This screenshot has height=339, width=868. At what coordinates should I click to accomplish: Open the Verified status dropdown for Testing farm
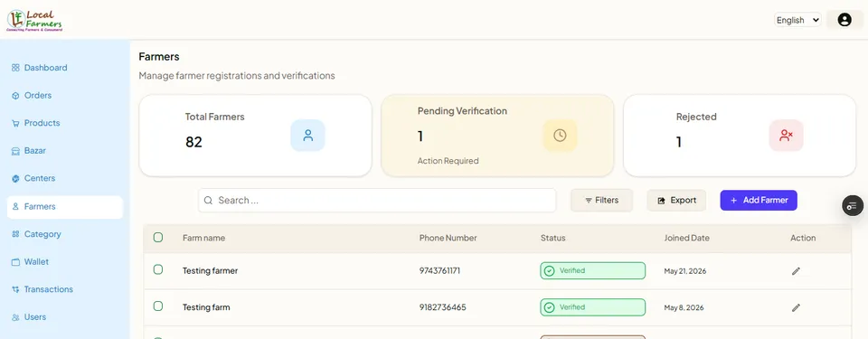(x=592, y=306)
